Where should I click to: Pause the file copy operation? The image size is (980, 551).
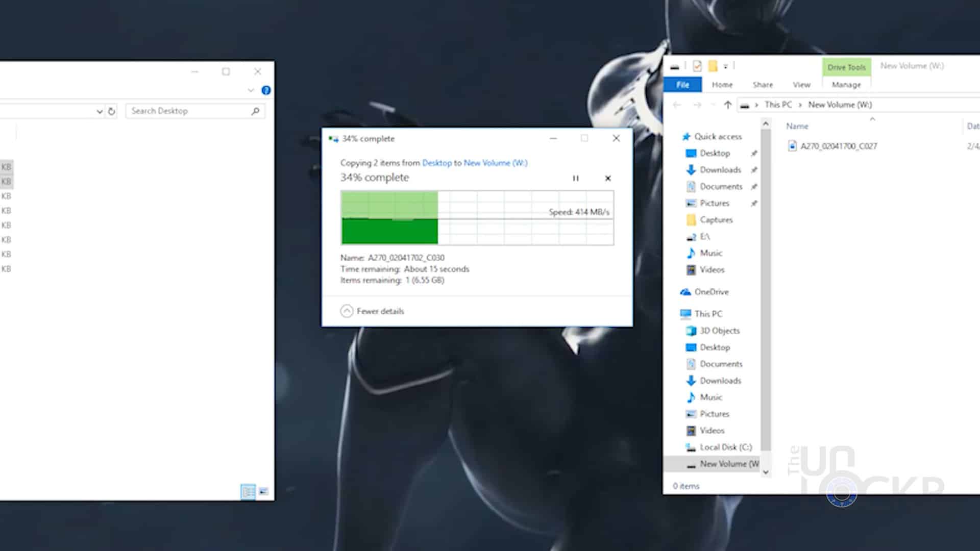pyautogui.click(x=575, y=178)
